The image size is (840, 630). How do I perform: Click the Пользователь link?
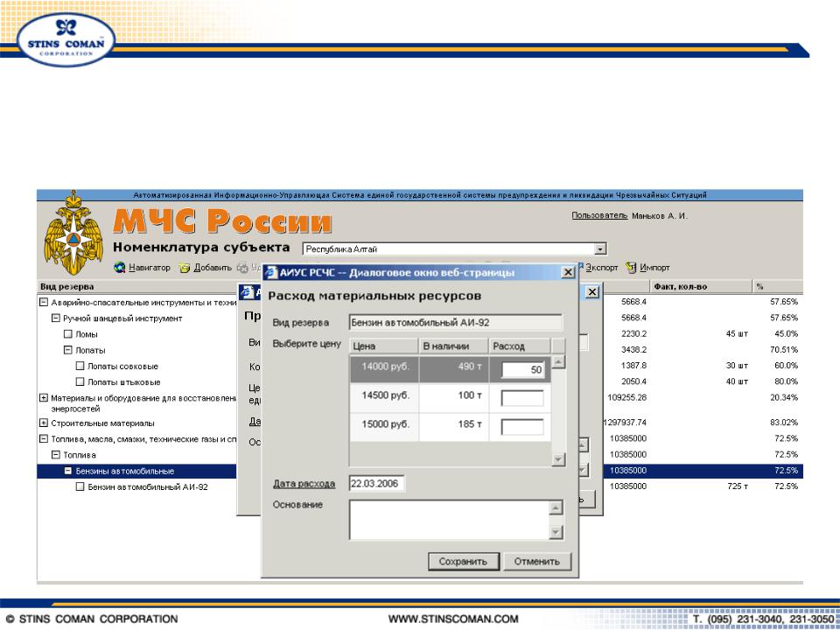(x=599, y=215)
